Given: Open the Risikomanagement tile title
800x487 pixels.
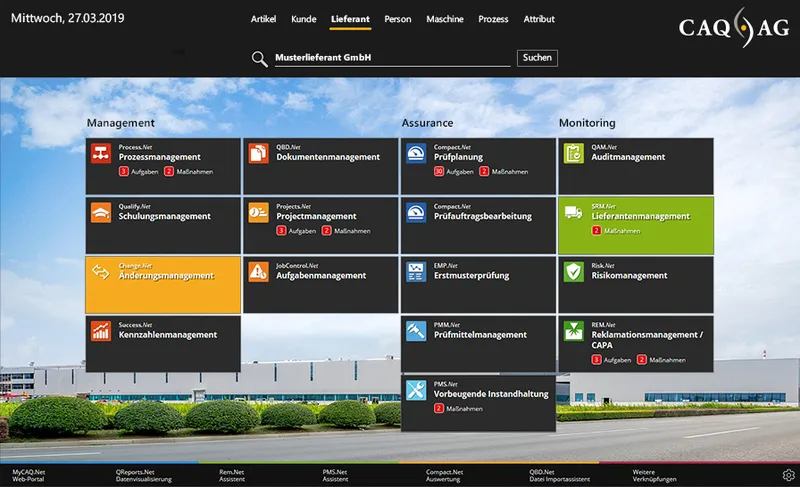Looking at the screenshot, I should [x=629, y=275].
